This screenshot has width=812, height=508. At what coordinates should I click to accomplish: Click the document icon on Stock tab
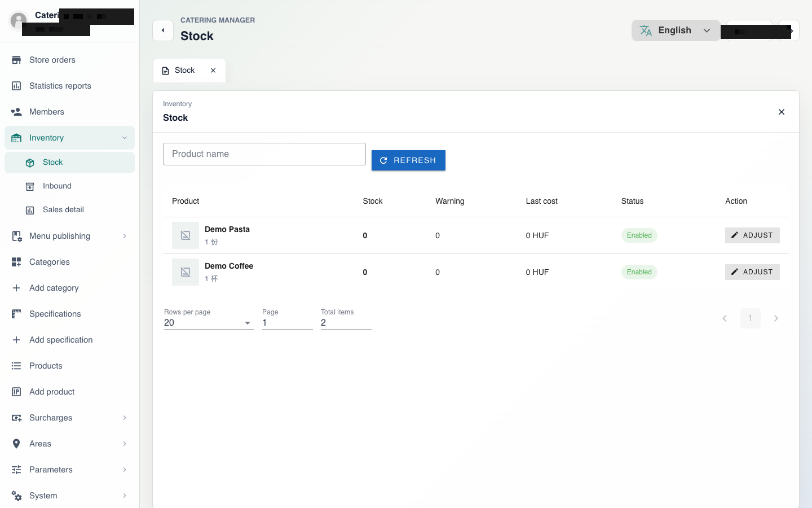[165, 71]
